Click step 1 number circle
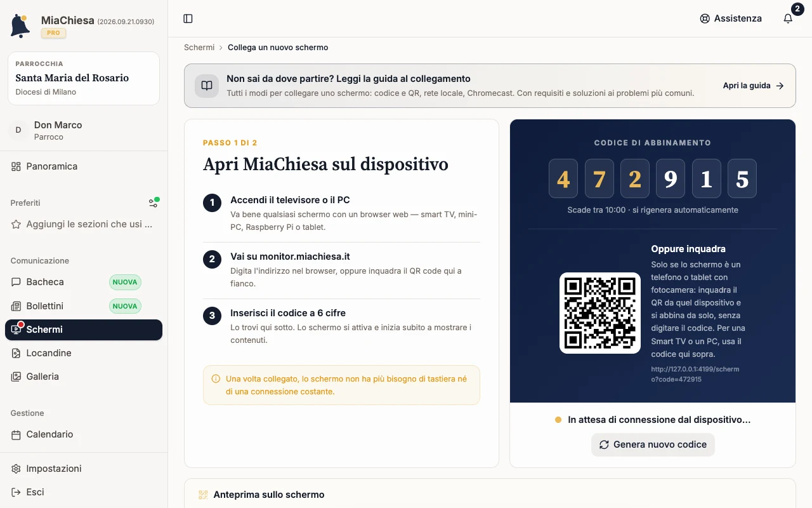 point(212,203)
